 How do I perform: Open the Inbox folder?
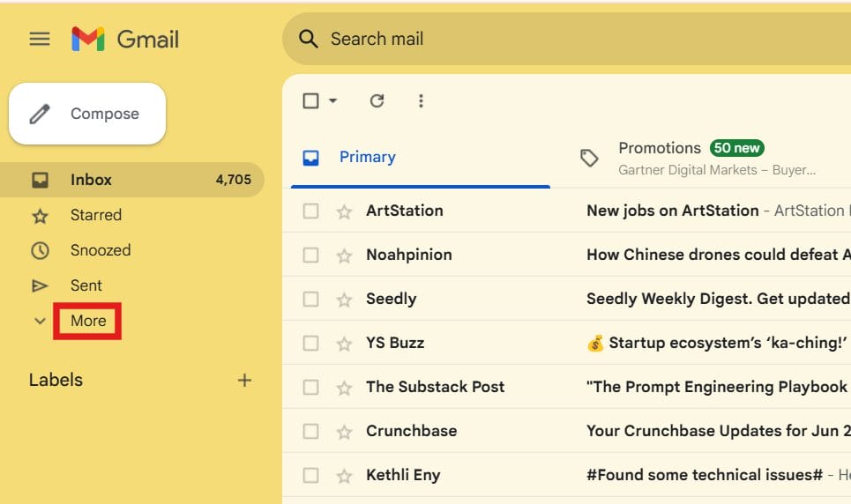(132, 180)
